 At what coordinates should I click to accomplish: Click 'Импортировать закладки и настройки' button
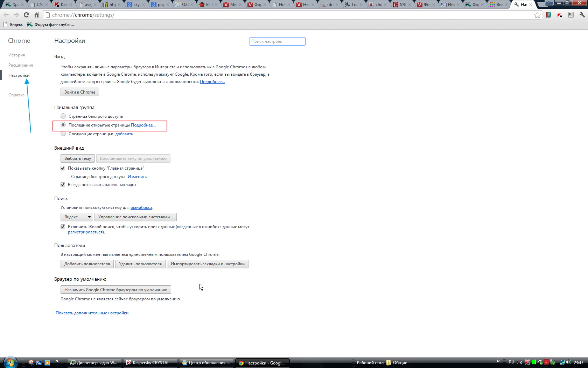pos(208,264)
